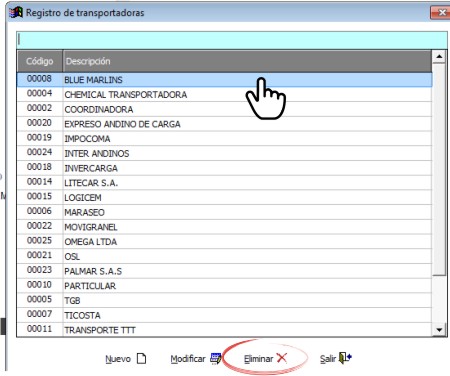Click the vertical scrollbar thumb

439,170
